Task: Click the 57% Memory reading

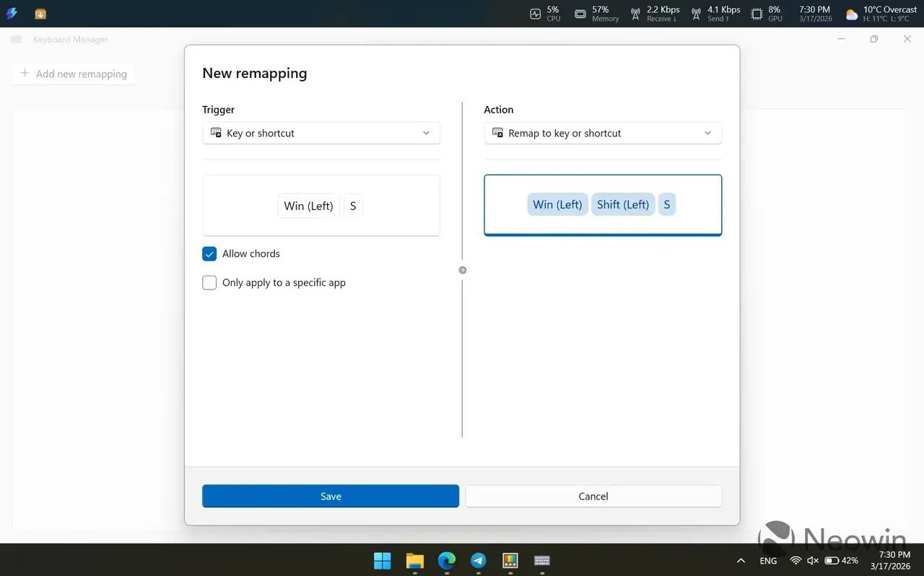Action: click(x=601, y=9)
